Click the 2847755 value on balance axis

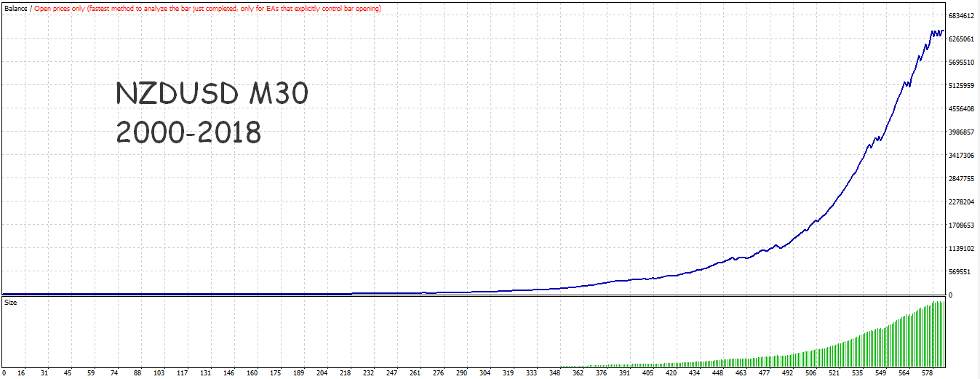[961, 178]
